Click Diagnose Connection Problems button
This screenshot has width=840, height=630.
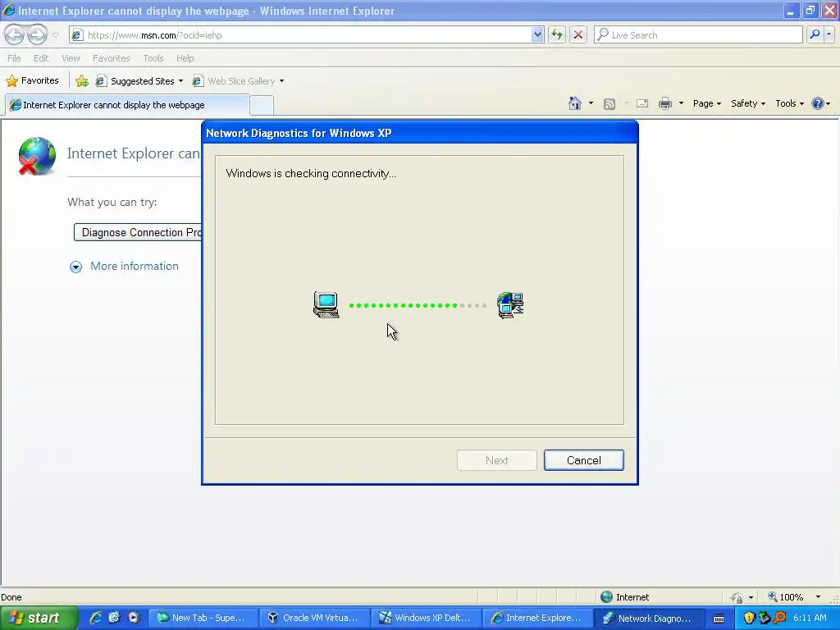[x=138, y=232]
